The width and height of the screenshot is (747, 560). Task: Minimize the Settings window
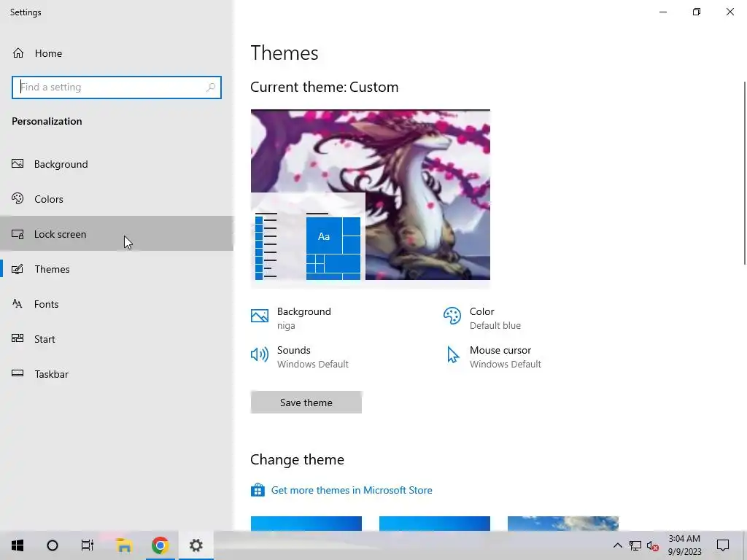pos(663,12)
